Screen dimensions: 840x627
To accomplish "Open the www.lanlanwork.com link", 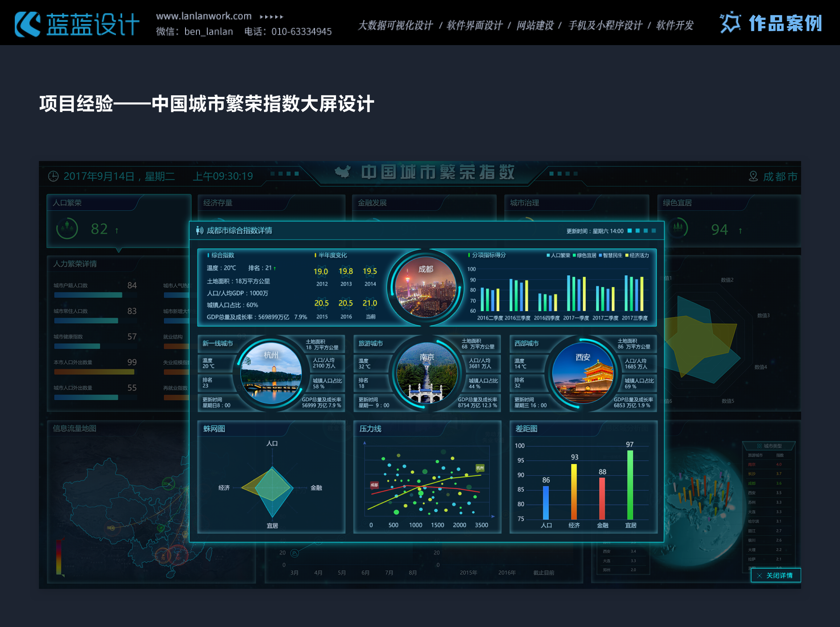I will [204, 16].
